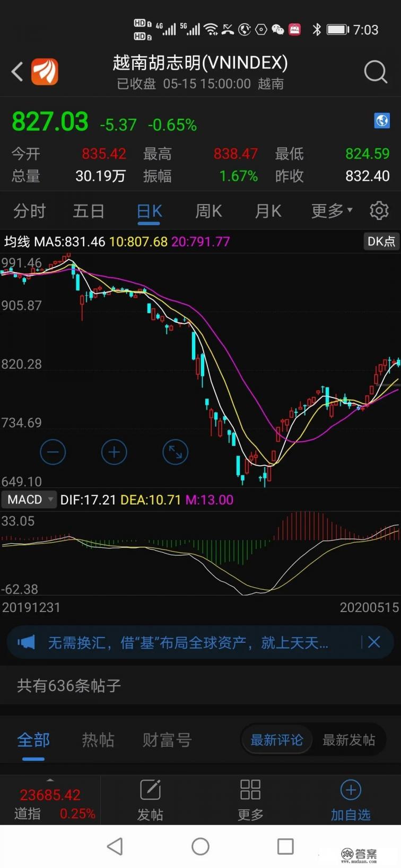
Task: Close the blue promotion banner
Action: tap(374, 642)
